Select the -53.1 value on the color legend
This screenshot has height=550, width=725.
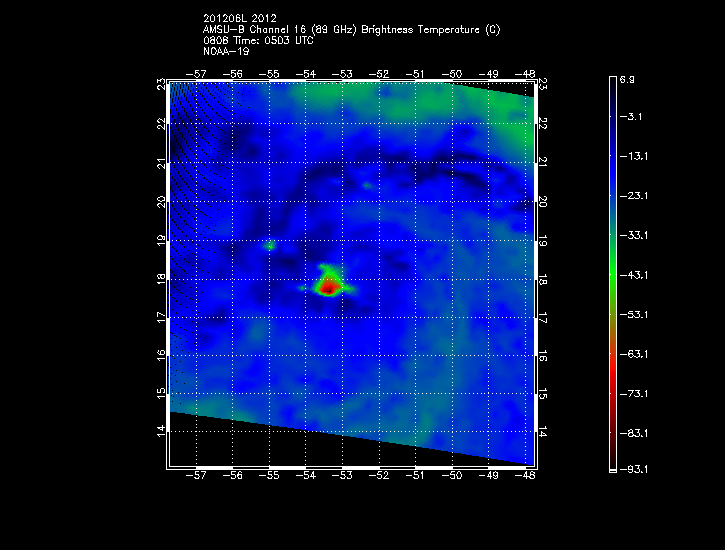635,315
